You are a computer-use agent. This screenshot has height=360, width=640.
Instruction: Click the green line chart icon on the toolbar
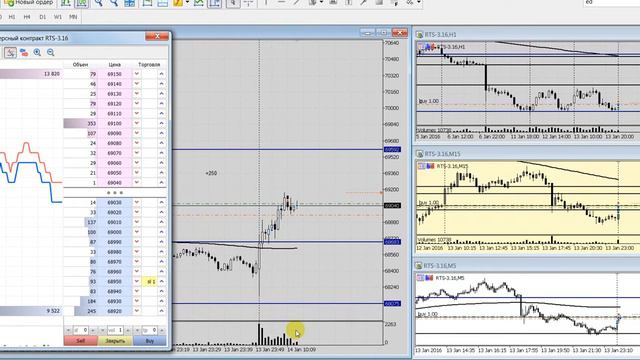(x=198, y=3)
